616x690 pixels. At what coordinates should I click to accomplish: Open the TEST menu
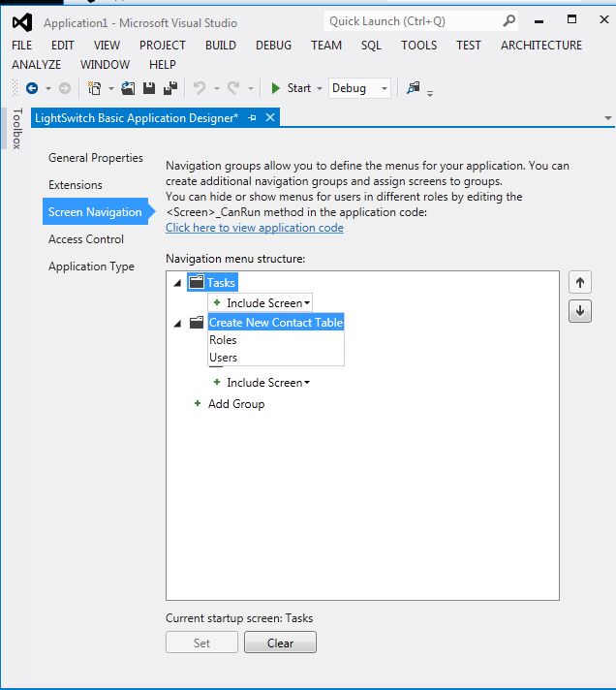(468, 46)
